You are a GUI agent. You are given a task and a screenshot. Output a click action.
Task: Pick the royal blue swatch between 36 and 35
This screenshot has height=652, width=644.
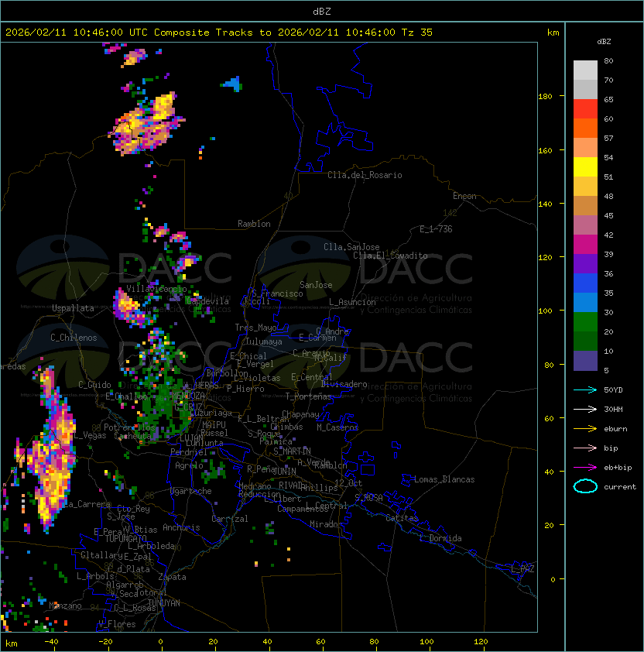coord(585,283)
